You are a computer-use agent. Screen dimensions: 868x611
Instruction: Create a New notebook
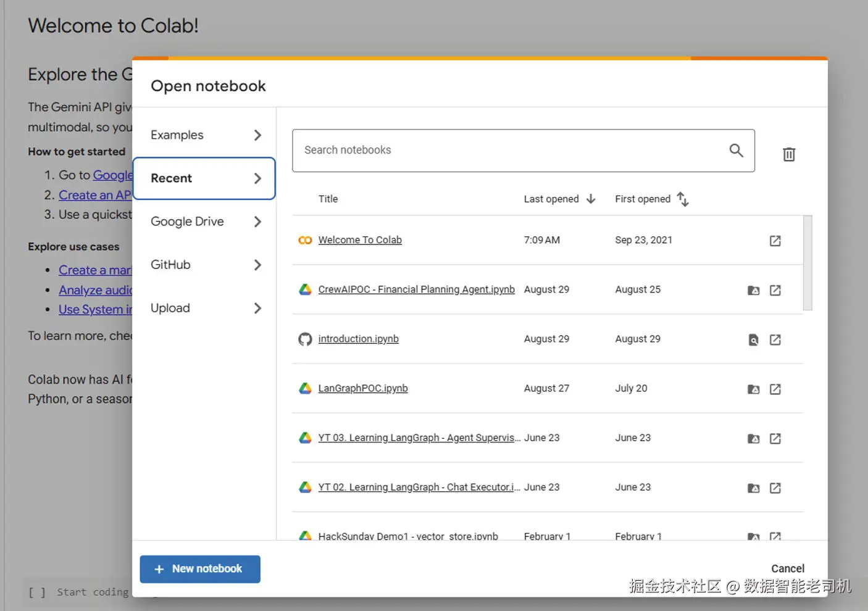[200, 569]
